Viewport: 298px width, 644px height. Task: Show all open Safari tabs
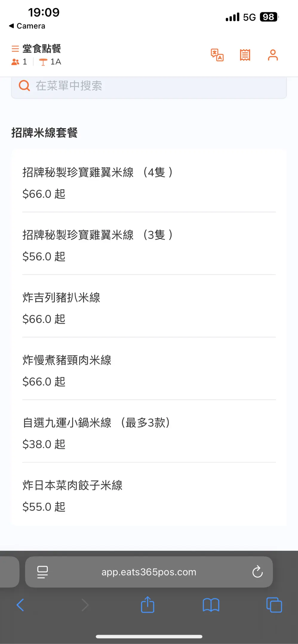(x=274, y=605)
